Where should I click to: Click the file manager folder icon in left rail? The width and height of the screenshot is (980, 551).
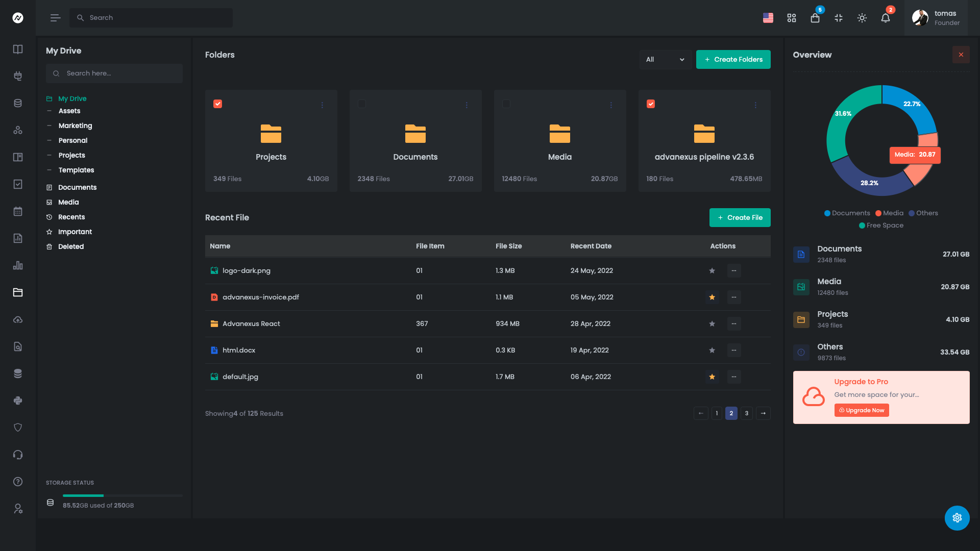[x=18, y=292]
